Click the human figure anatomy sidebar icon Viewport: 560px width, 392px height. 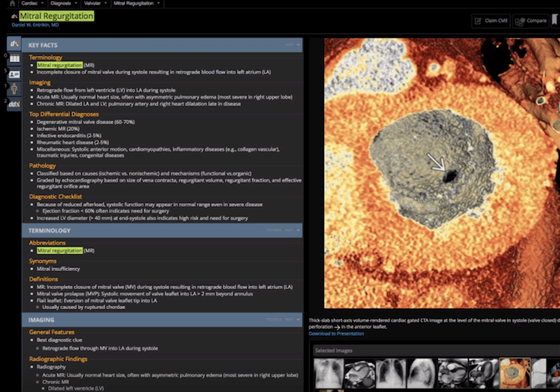[x=14, y=89]
